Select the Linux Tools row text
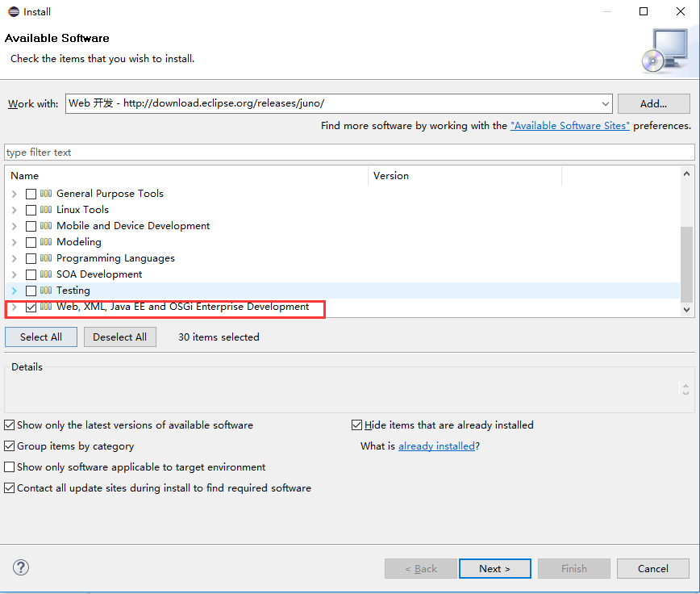The image size is (700, 594). (x=82, y=210)
